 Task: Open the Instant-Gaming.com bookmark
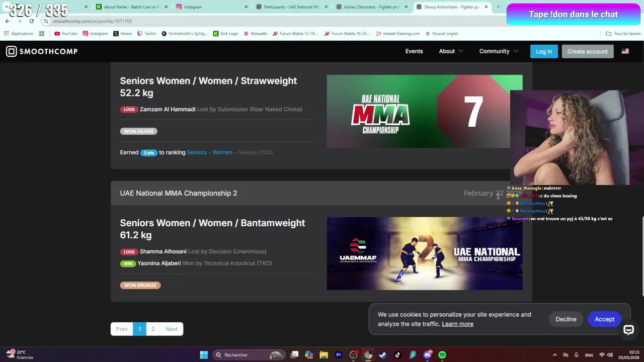[397, 34]
